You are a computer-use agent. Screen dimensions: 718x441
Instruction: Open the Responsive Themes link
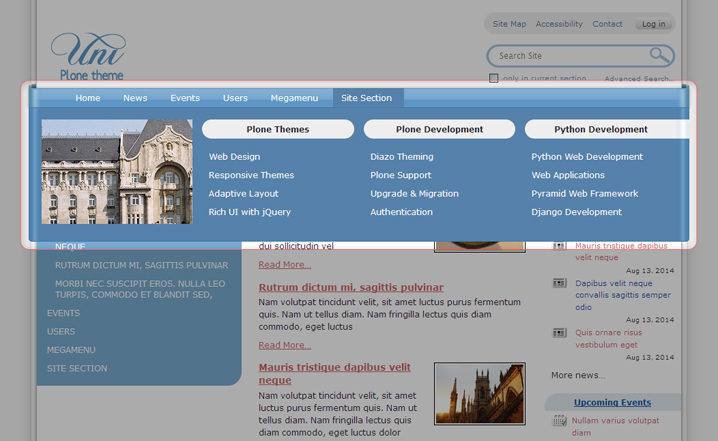[x=251, y=175]
